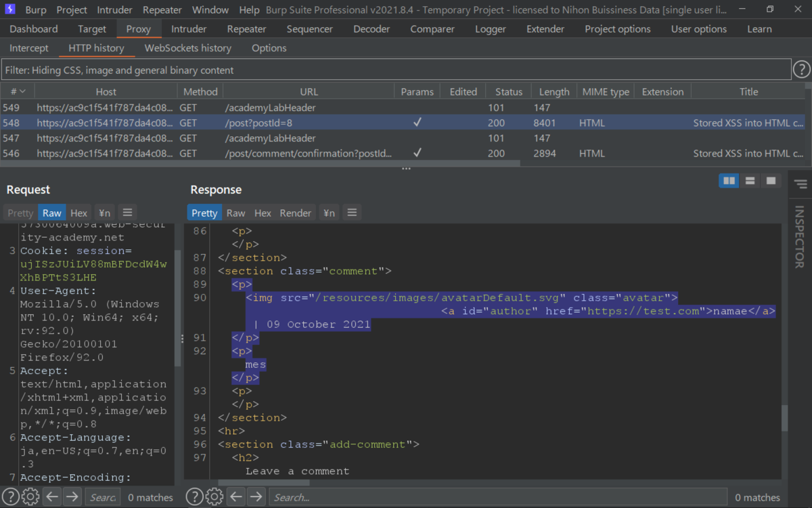Image resolution: width=812 pixels, height=508 pixels.
Task: Open Inspector panel settings lines icon
Action: (x=800, y=184)
